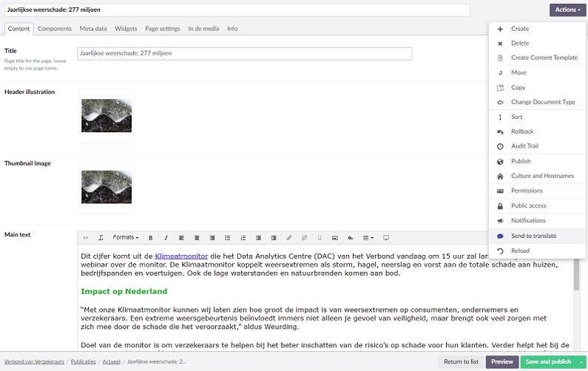Switch to the Meta data tab

coord(93,29)
